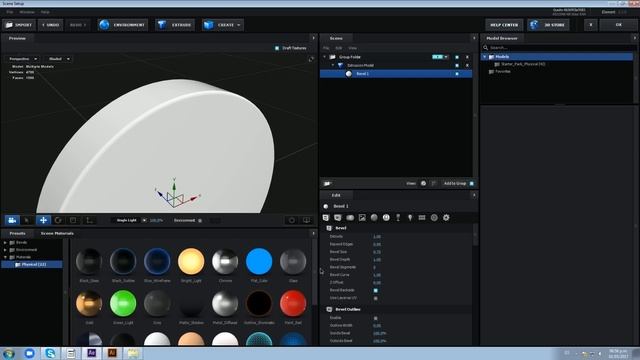Click the light bulb illumination icon

410,218
